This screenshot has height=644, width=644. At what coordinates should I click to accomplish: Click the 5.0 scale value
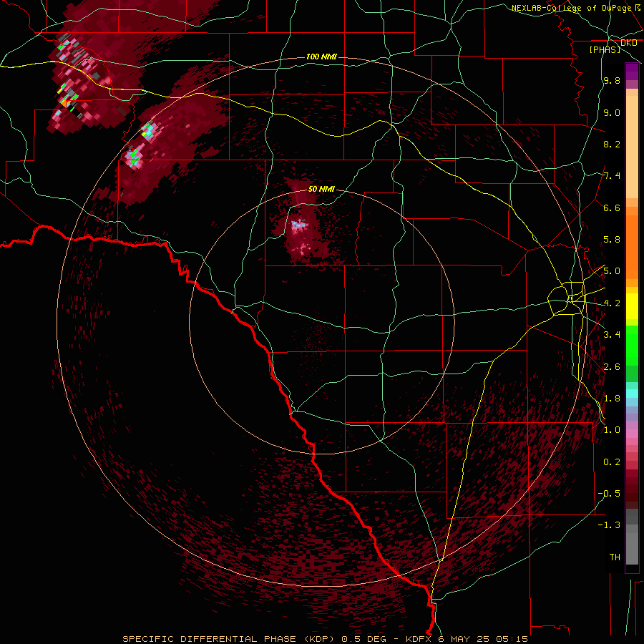pyautogui.click(x=612, y=271)
